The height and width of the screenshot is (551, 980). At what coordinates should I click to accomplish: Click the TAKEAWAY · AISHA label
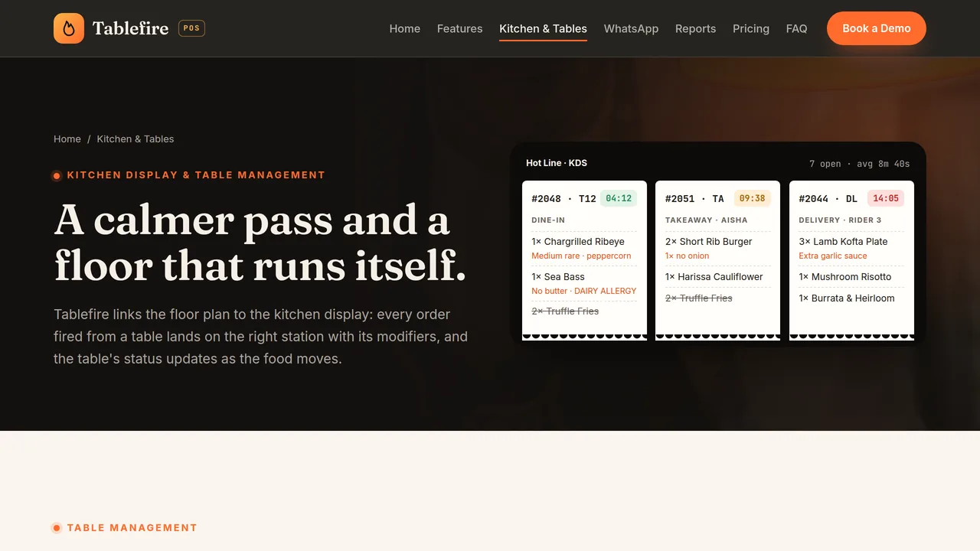(706, 220)
